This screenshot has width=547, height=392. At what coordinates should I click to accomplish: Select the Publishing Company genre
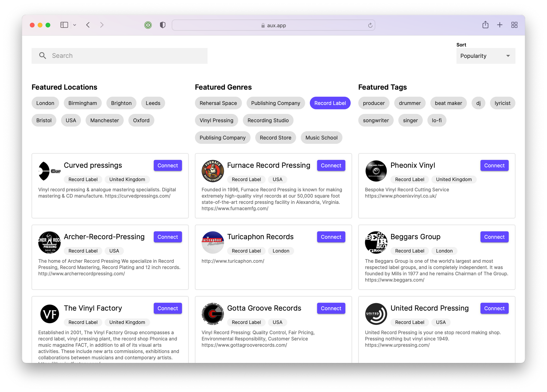click(276, 103)
